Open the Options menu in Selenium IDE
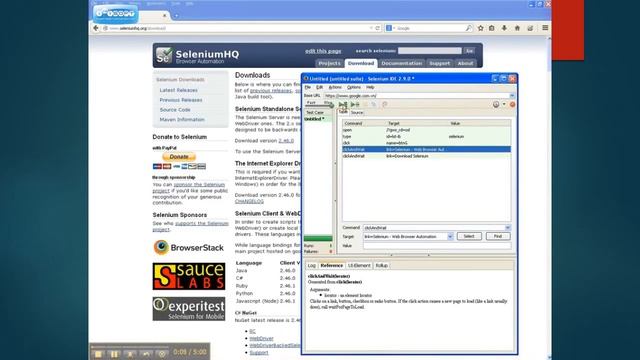This screenshot has width=640, height=360. click(x=354, y=87)
